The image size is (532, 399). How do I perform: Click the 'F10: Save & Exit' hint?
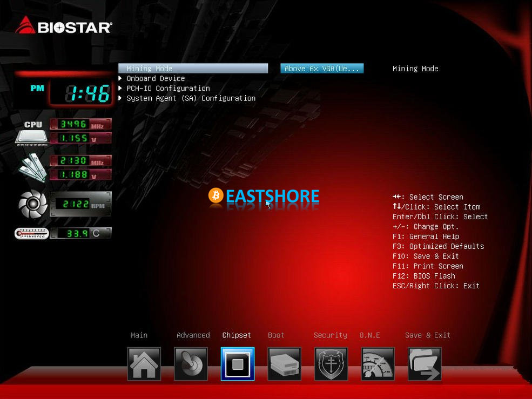pos(426,256)
